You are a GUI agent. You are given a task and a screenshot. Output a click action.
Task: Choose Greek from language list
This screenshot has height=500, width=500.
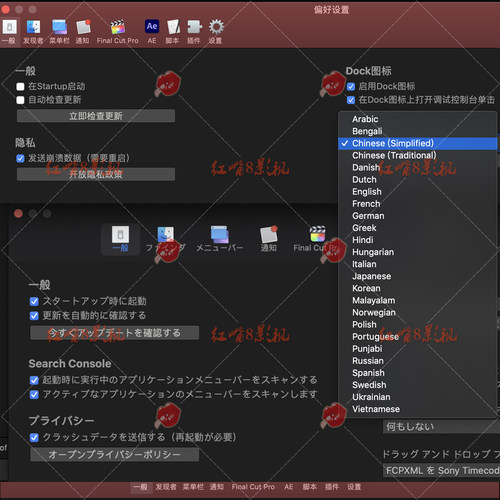tap(418, 228)
